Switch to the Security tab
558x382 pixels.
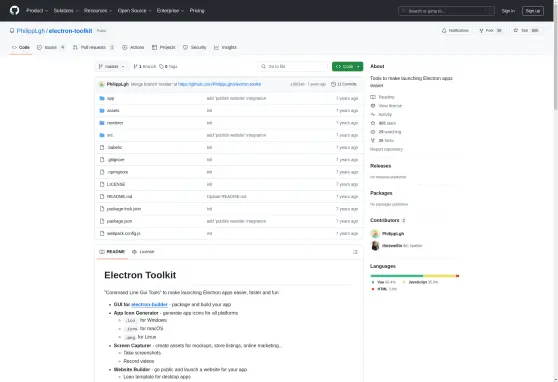click(195, 47)
